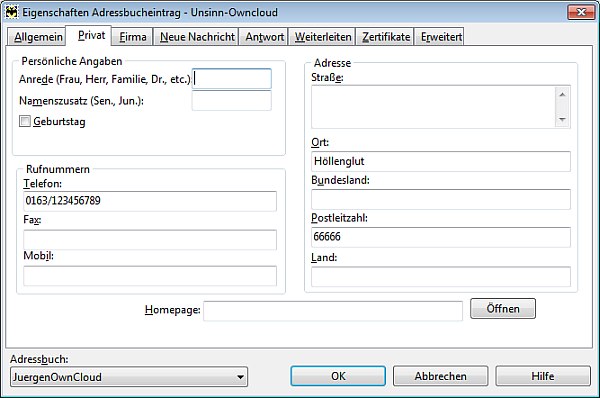Screen dimensions: 600x398
Task: Enable the Geburtstag checkbox
Action: [x=25, y=121]
